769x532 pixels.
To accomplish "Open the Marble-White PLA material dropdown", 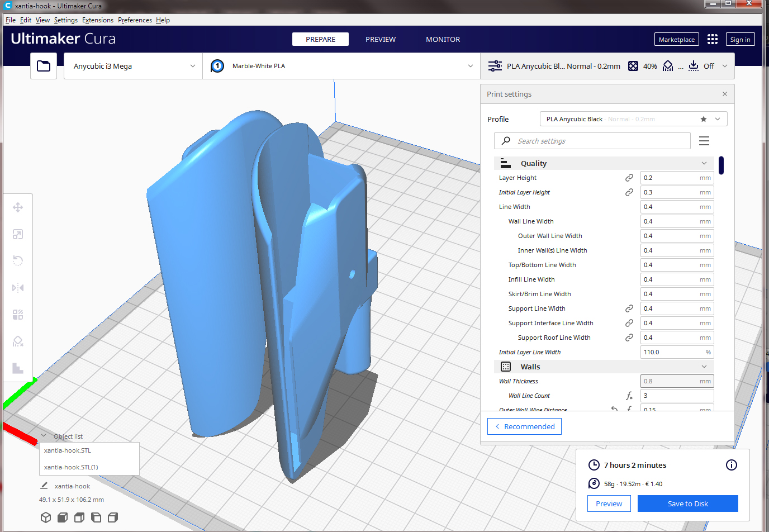I will tap(341, 66).
